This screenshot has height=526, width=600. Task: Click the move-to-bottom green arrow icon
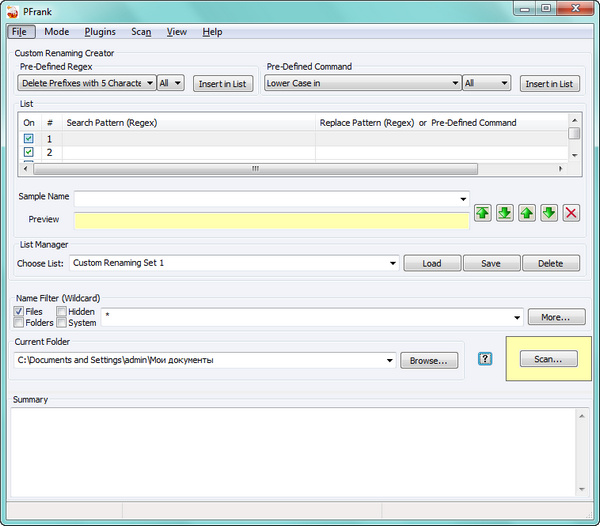pyautogui.click(x=505, y=213)
